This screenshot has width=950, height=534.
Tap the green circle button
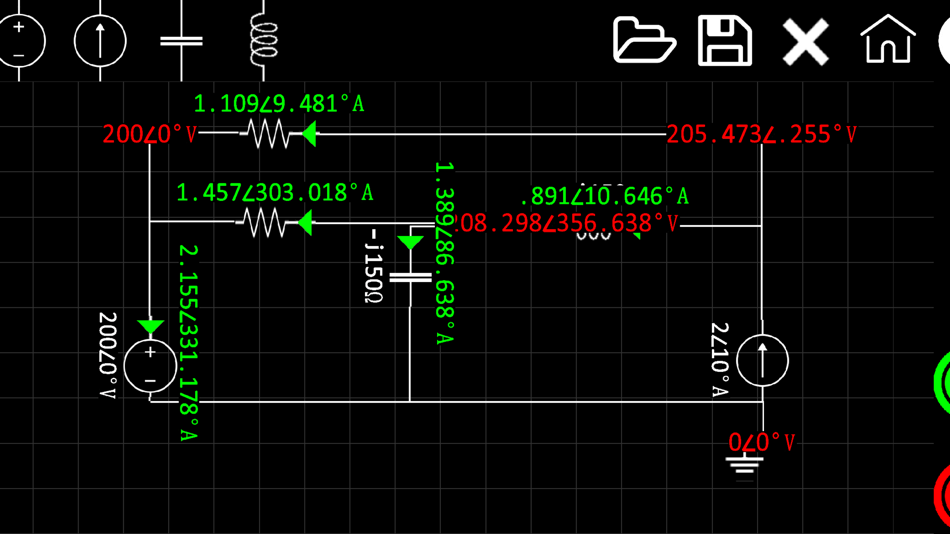pos(942,382)
